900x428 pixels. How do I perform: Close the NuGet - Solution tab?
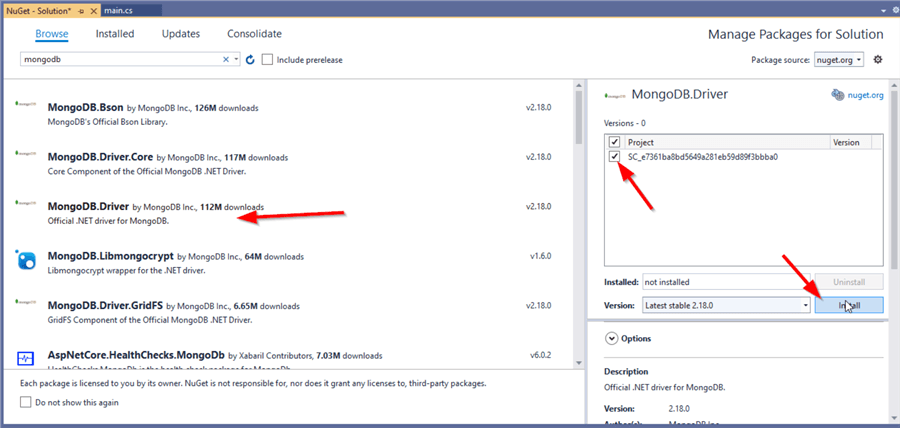93,11
